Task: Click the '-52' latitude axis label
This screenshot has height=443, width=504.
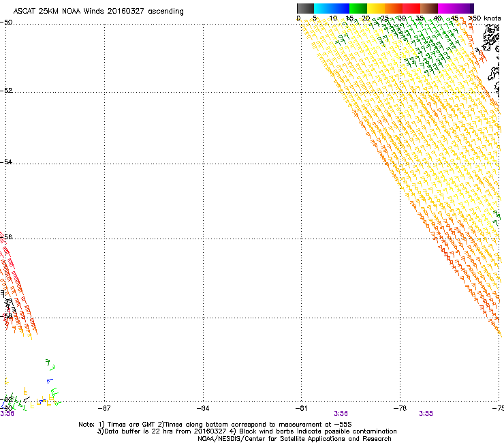Action: 6,91
